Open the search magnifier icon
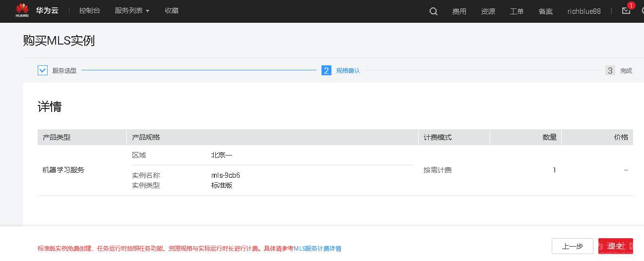 click(434, 11)
